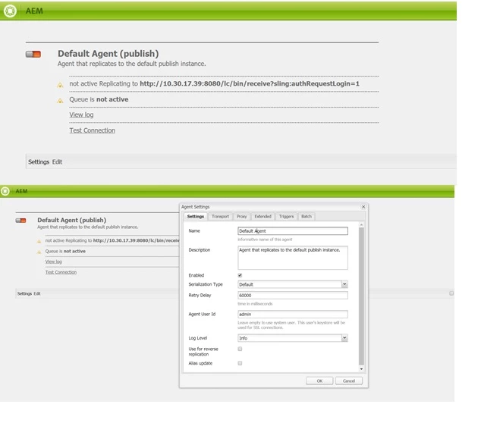Screen dimensions: 503x448
Task: Click the dialog vertical scrollbar thumb
Action: [x=361, y=296]
